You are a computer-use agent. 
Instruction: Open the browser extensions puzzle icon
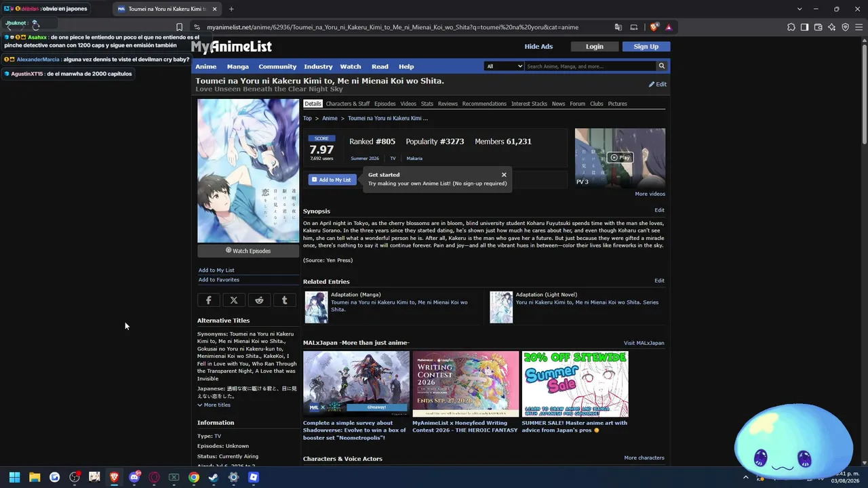tap(791, 27)
